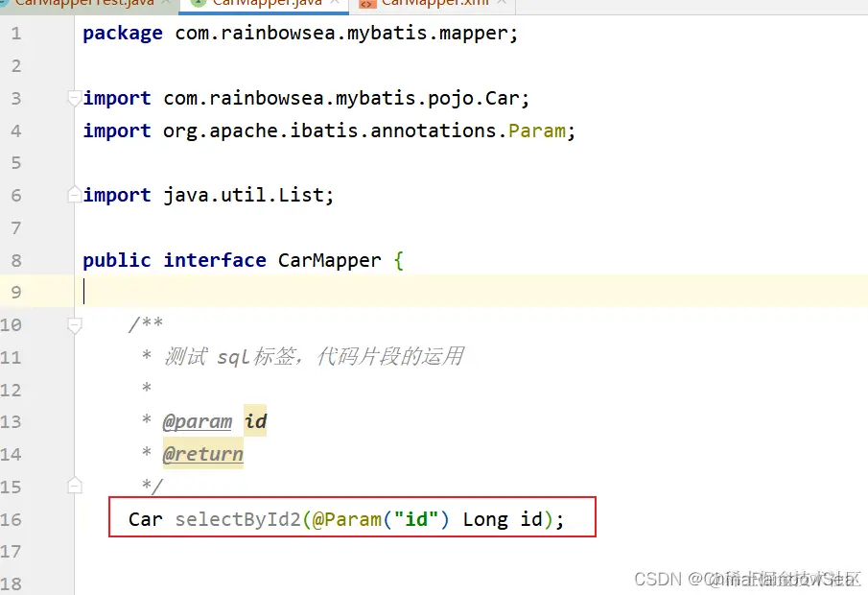Place cursor in the empty highlighted line 9
Viewport: 868px width, 595px height.
[x=471, y=292]
